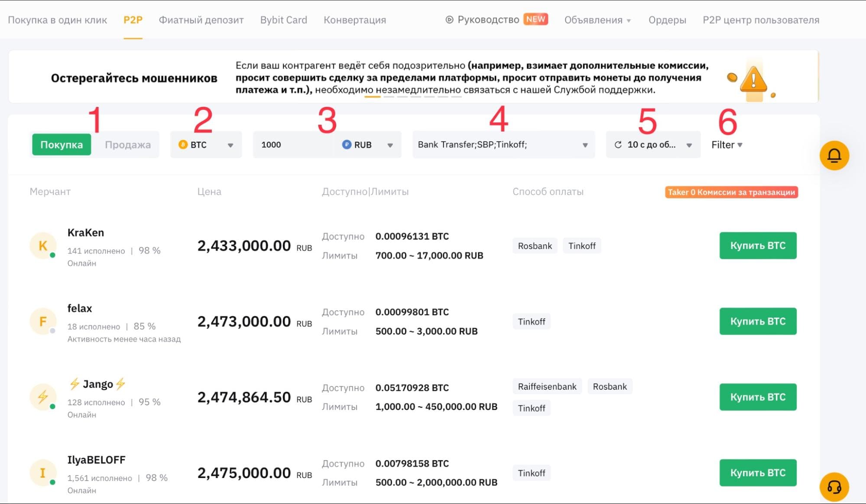Screen dimensions: 866x504
Task: Click the Tinkoff tag in IlyaBELOFF row
Action: click(532, 473)
